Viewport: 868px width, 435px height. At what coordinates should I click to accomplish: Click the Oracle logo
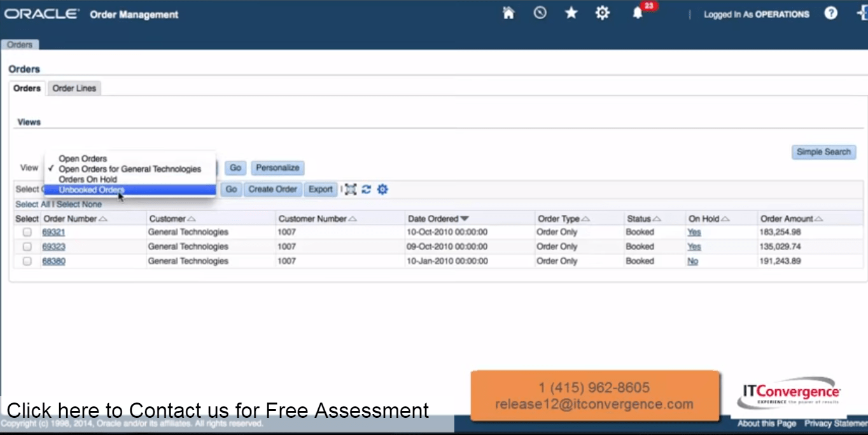42,14
